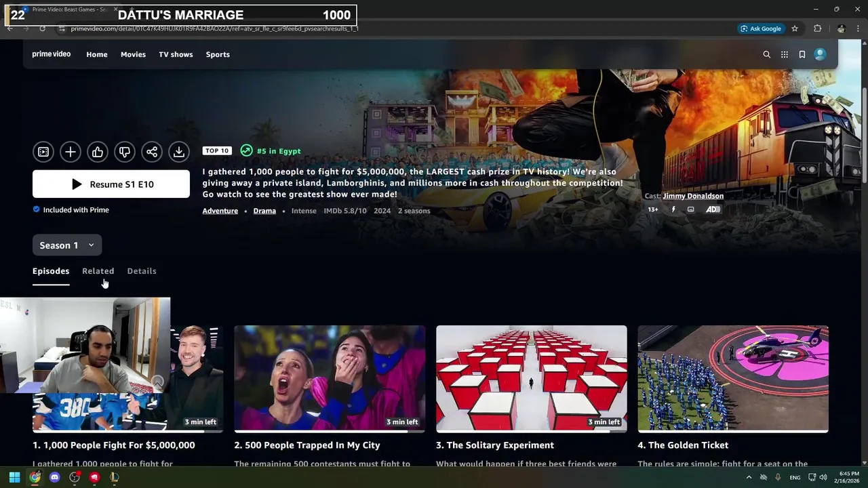Open Windows Start menu
The width and height of the screenshot is (868, 488).
[15, 477]
